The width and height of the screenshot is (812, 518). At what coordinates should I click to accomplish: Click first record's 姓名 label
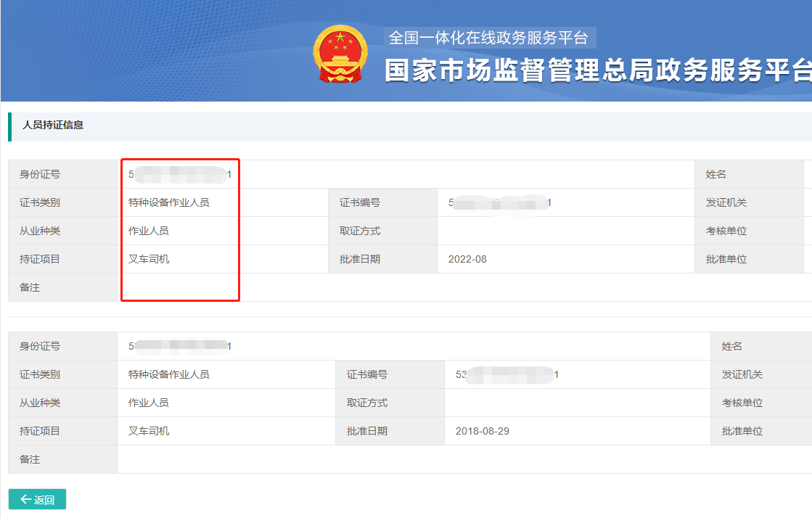715,174
